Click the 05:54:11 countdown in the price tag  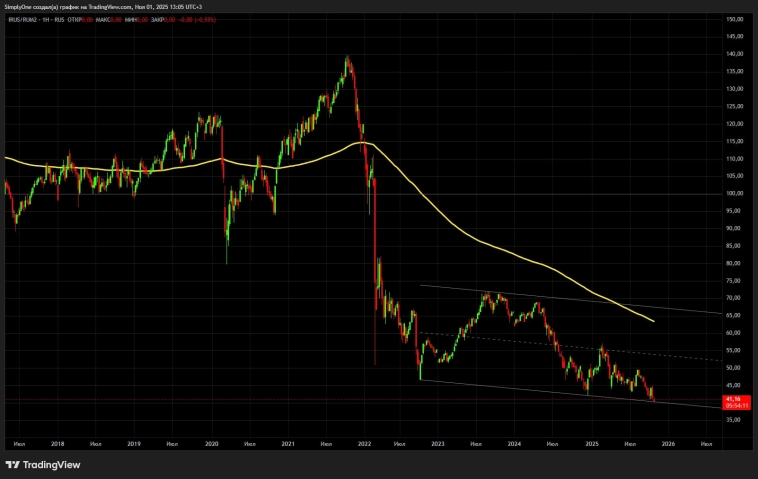point(736,406)
